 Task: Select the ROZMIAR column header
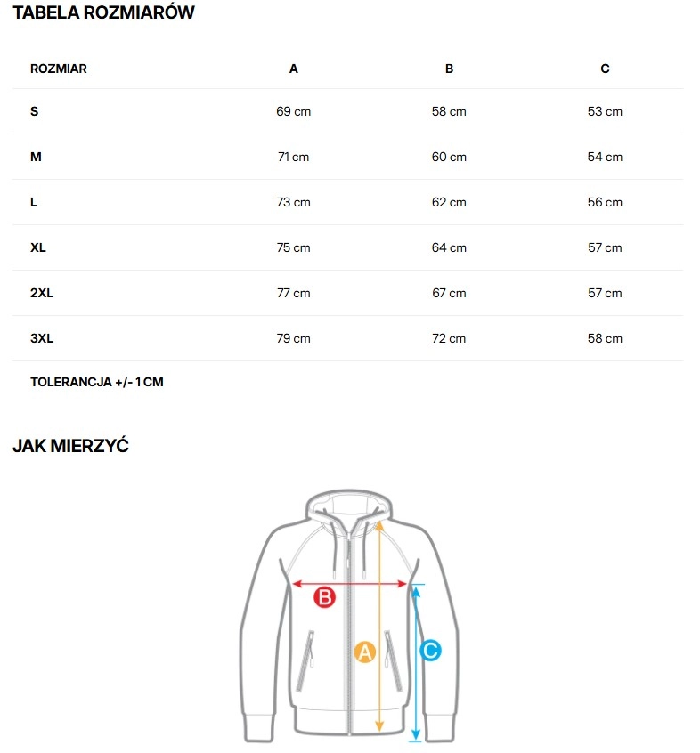(x=59, y=69)
